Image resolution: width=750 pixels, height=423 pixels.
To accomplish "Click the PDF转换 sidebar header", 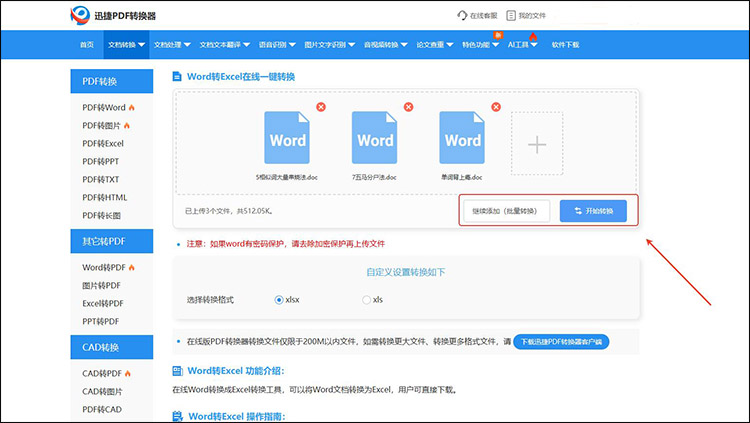I will point(111,81).
